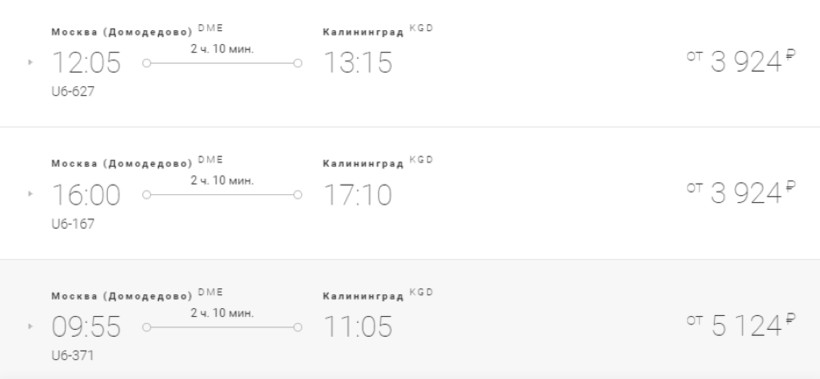820x379 pixels.
Task: Click the 17:10 arrival time
Action: tap(358, 194)
